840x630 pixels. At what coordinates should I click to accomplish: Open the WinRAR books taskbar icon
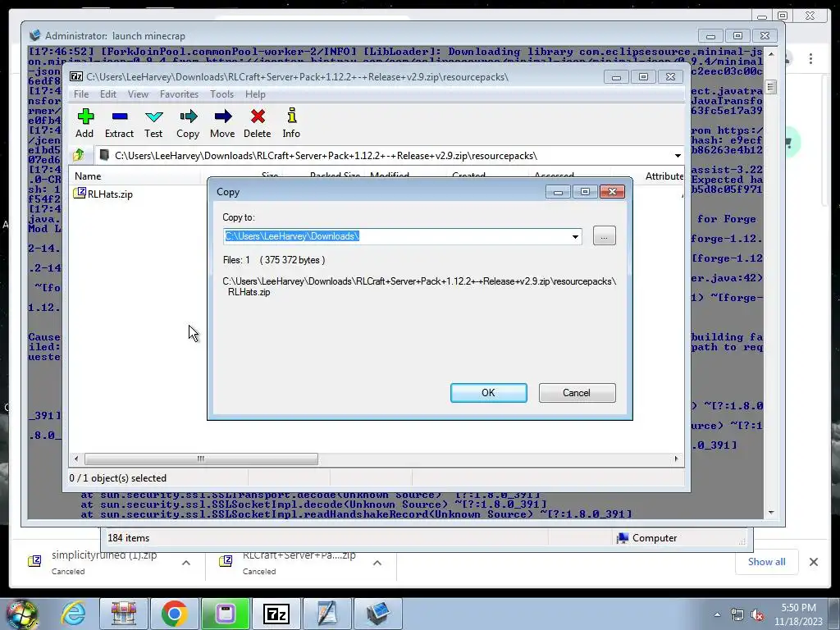(x=124, y=614)
